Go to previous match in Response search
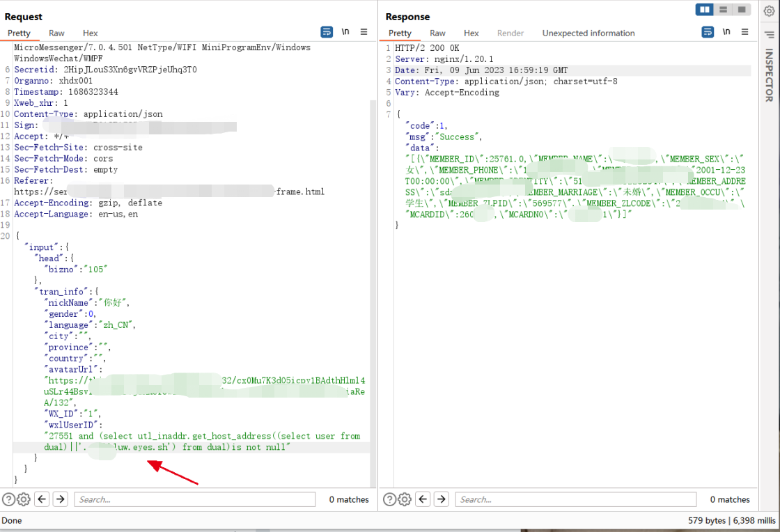The height and width of the screenshot is (532, 780). [x=423, y=499]
